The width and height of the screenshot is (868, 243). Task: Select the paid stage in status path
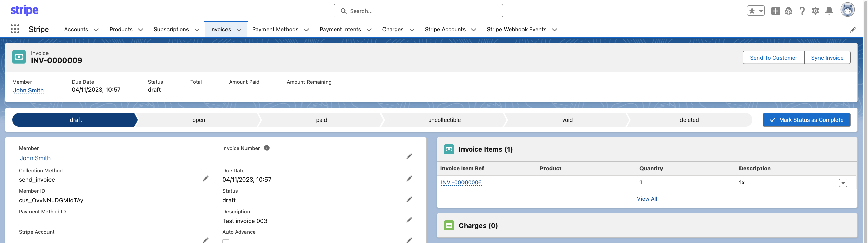tap(321, 120)
